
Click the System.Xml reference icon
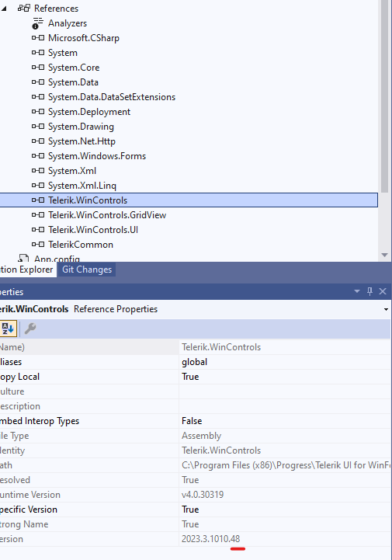38,171
